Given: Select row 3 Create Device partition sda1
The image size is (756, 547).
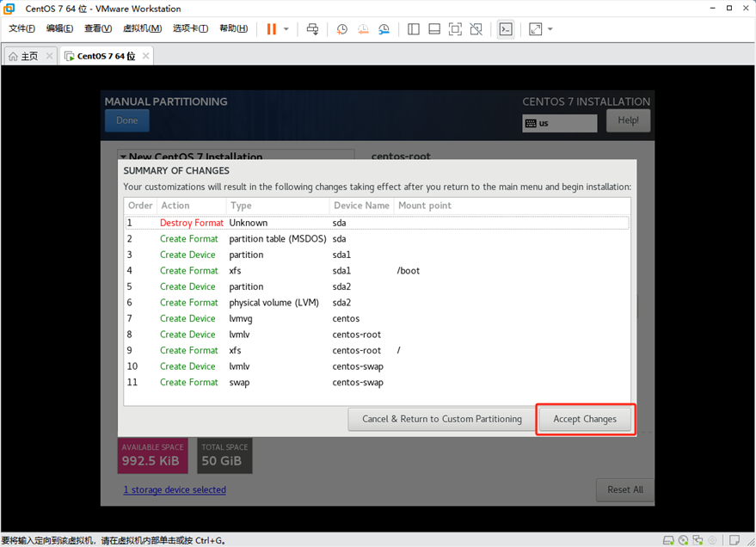Looking at the screenshot, I should 377,255.
